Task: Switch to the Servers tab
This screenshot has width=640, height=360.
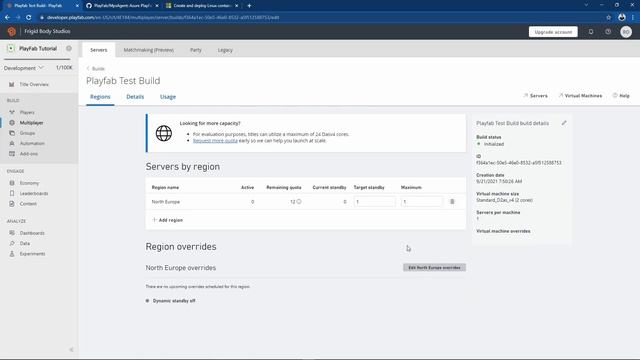Action: tap(98, 50)
